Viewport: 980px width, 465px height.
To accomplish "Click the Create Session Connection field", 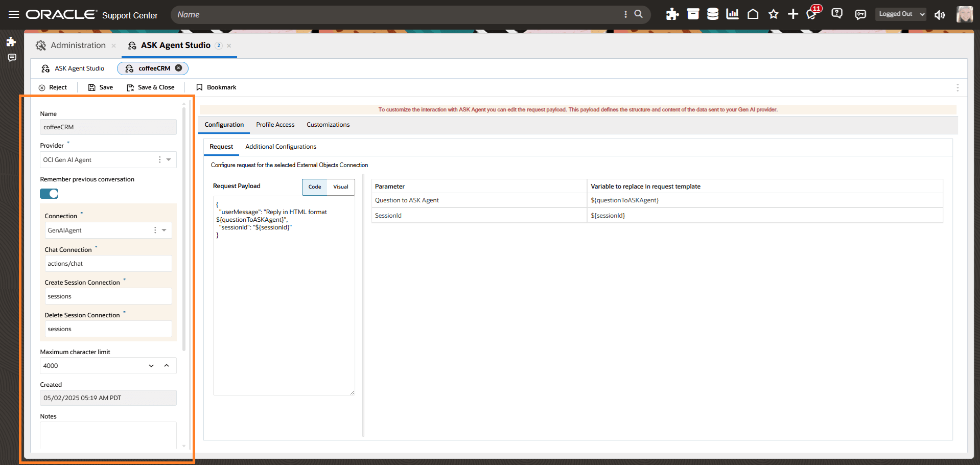I will click(108, 296).
